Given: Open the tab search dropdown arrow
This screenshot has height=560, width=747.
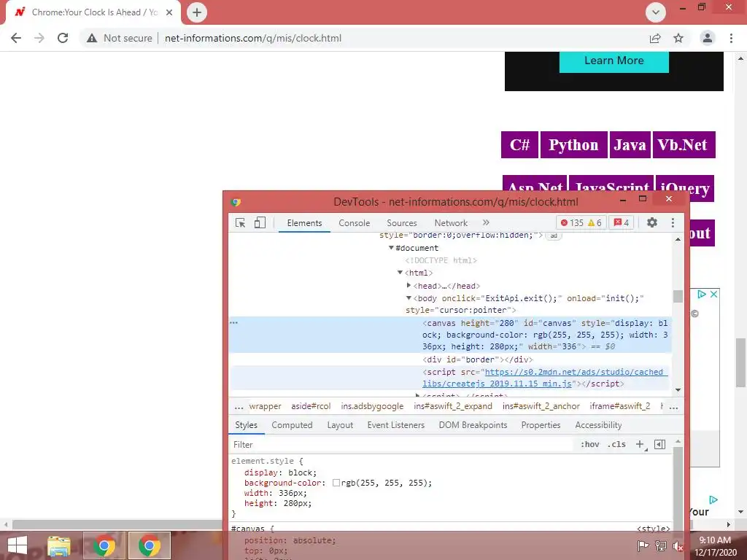Looking at the screenshot, I should (x=656, y=12).
